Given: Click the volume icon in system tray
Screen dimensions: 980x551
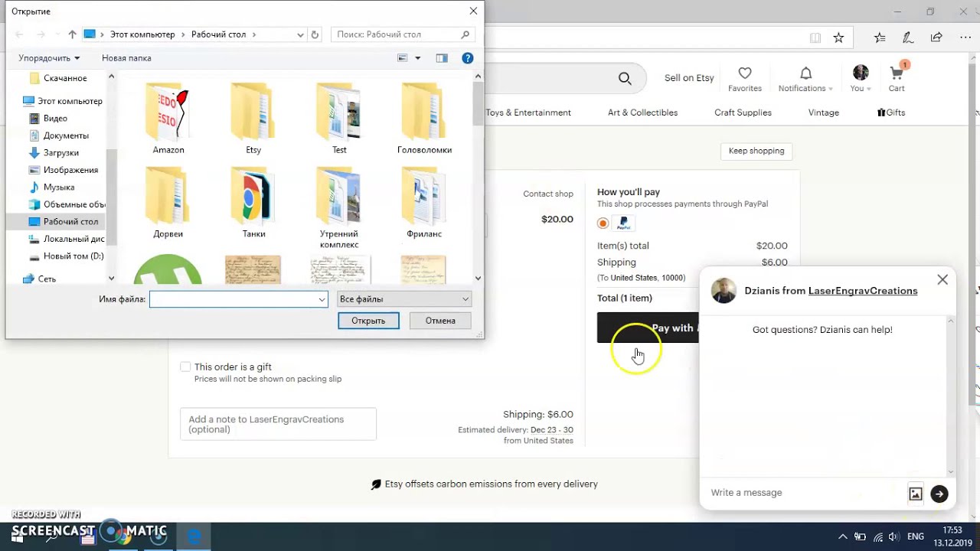Looking at the screenshot, I should [x=893, y=536].
